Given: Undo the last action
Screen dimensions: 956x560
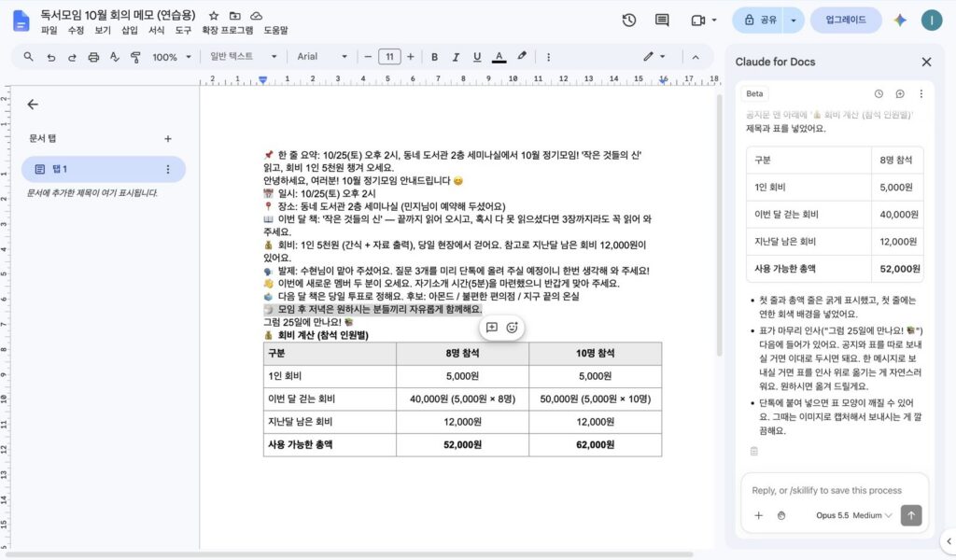Looking at the screenshot, I should click(x=51, y=57).
